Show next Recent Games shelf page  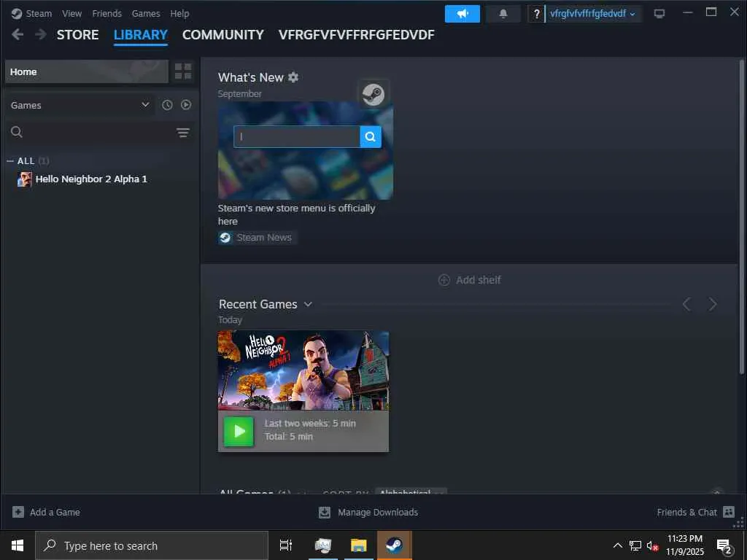click(x=713, y=304)
